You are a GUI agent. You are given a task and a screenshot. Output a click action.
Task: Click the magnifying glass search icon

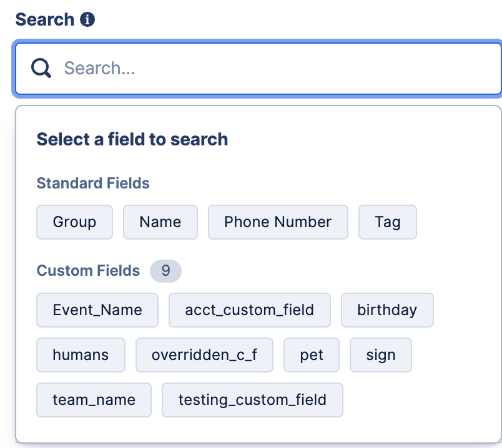point(41,68)
